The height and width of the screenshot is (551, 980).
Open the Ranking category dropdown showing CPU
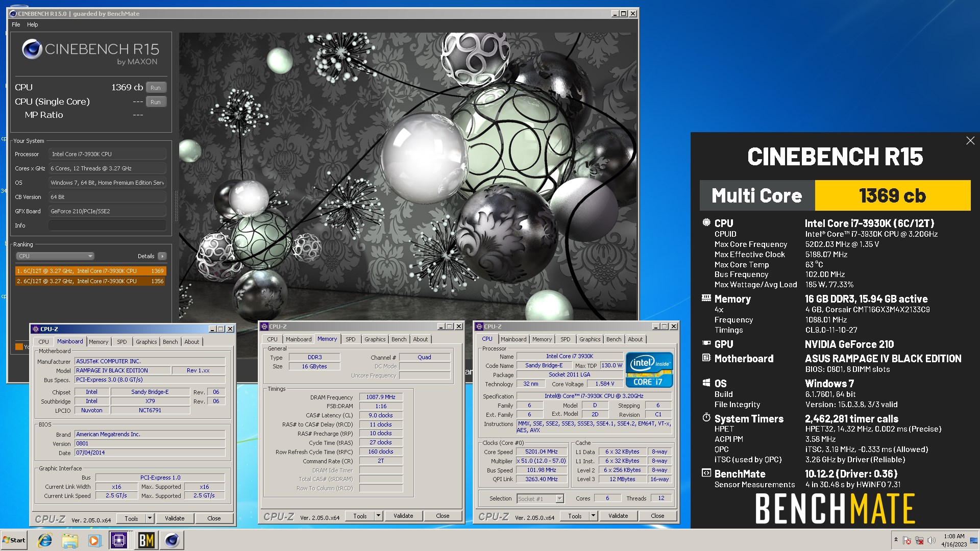(x=55, y=256)
